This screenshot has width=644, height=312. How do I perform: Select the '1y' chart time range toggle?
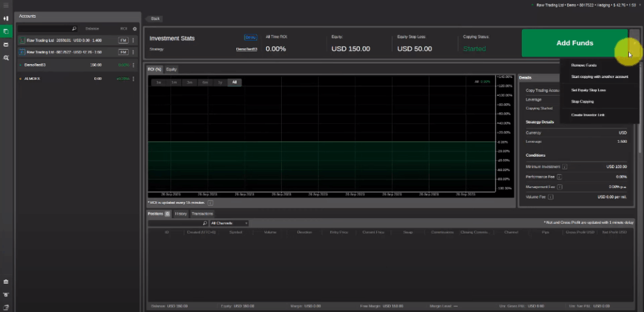[x=219, y=82]
